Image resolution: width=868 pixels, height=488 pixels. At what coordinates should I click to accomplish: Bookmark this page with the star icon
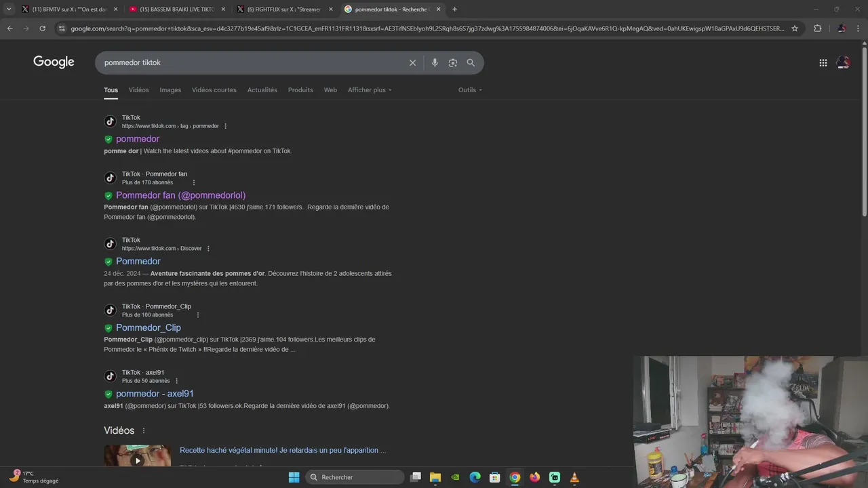(795, 28)
